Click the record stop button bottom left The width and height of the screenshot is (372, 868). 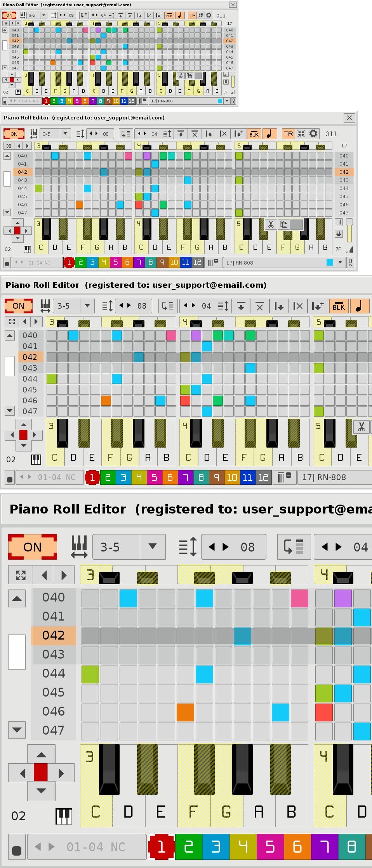[7, 263]
